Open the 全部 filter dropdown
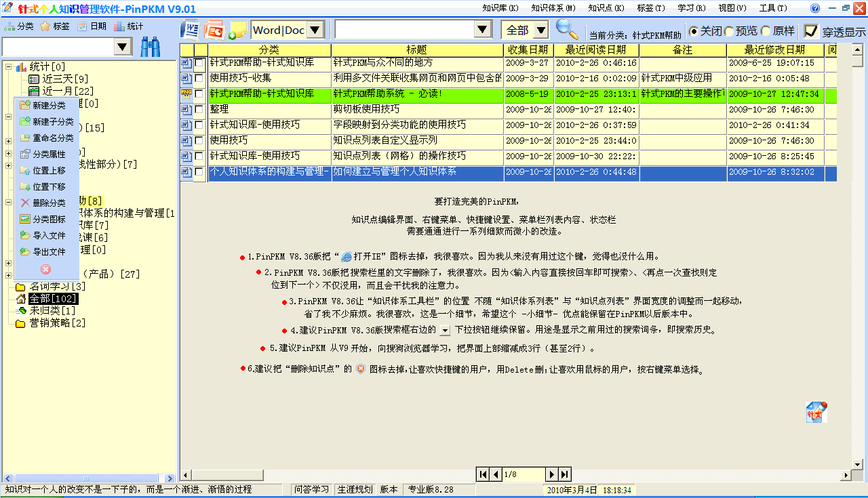 point(540,30)
